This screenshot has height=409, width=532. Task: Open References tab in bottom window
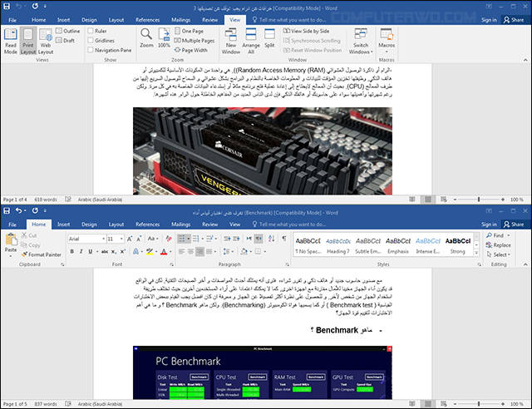(x=148, y=224)
